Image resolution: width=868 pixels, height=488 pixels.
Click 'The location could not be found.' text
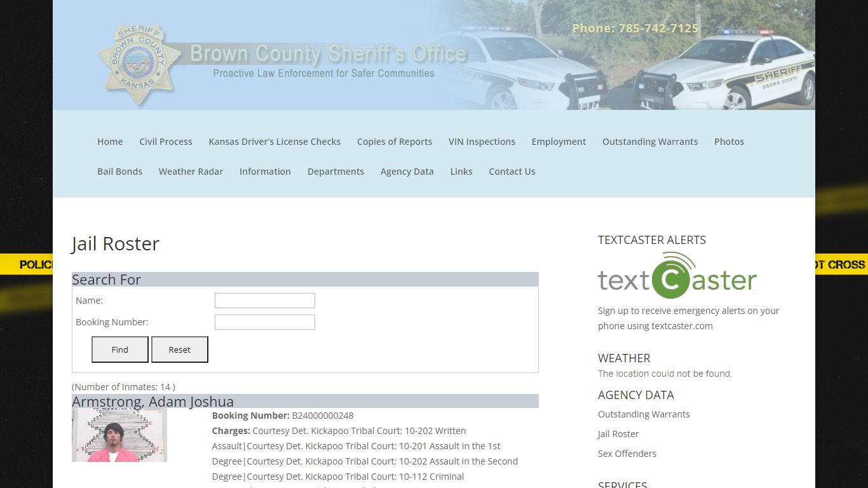[665, 374]
